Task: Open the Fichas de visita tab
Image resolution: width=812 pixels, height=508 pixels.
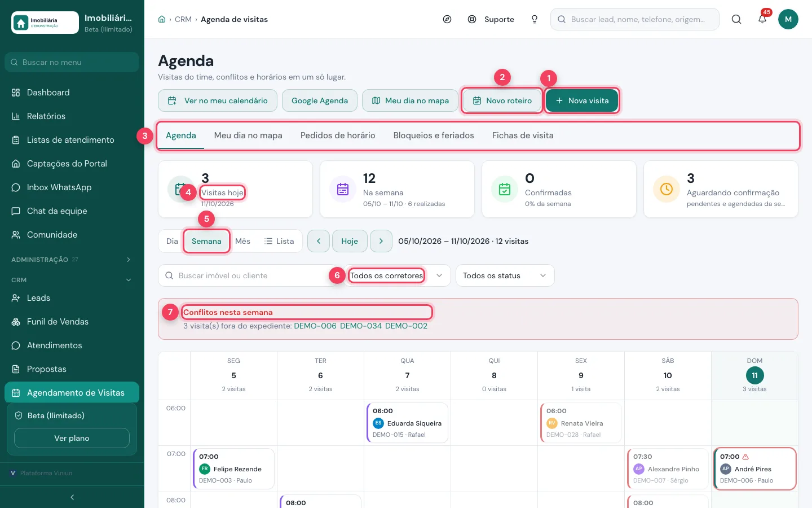Action: coord(523,135)
